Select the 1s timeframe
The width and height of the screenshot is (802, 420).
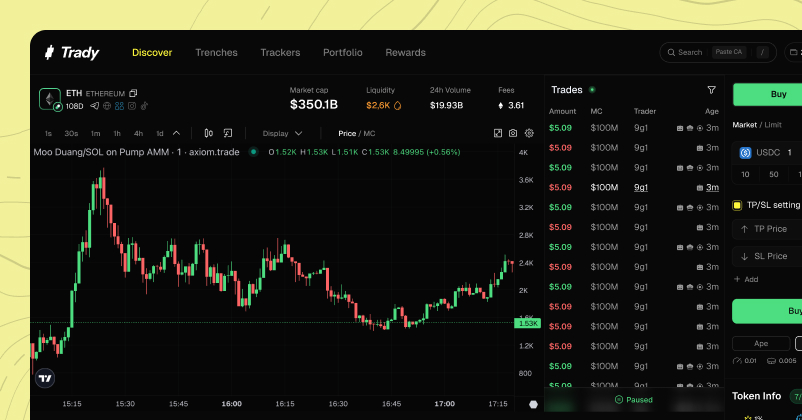pyautogui.click(x=48, y=134)
